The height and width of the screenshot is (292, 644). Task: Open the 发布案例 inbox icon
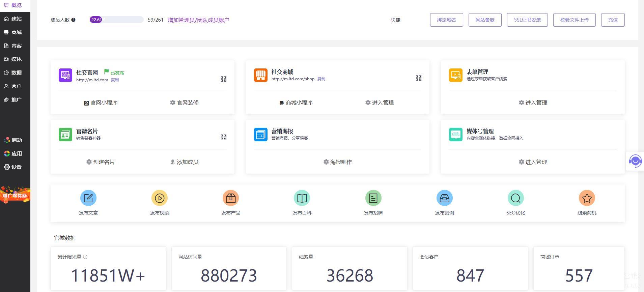[444, 198]
